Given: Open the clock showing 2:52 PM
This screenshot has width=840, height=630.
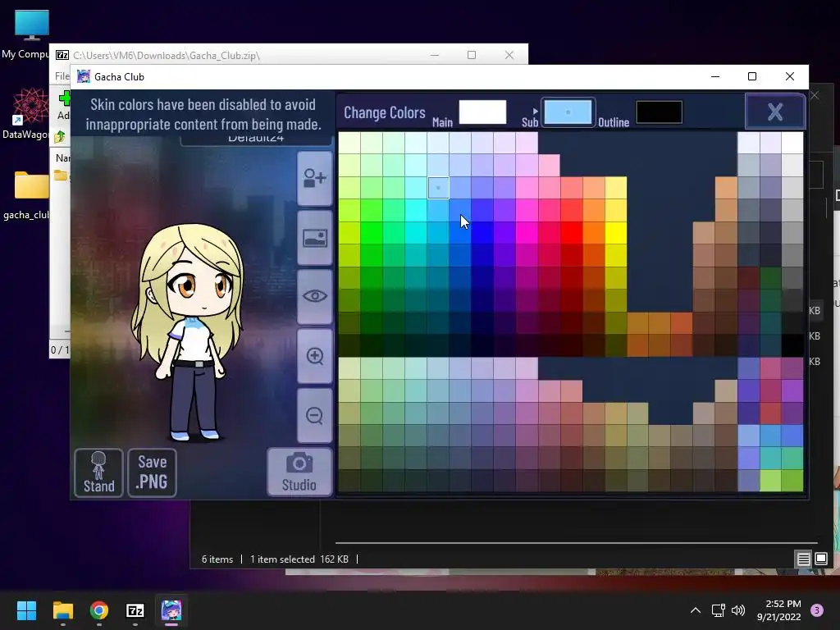Looking at the screenshot, I should click(779, 610).
